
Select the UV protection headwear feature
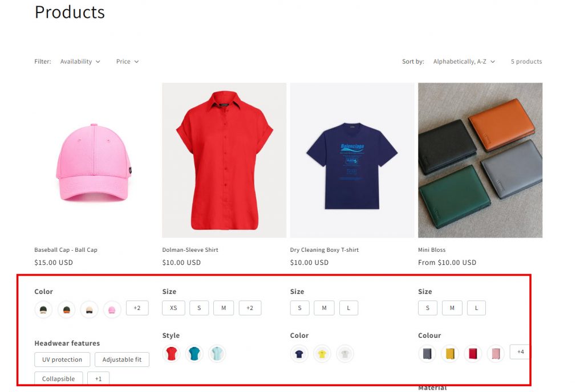point(62,360)
